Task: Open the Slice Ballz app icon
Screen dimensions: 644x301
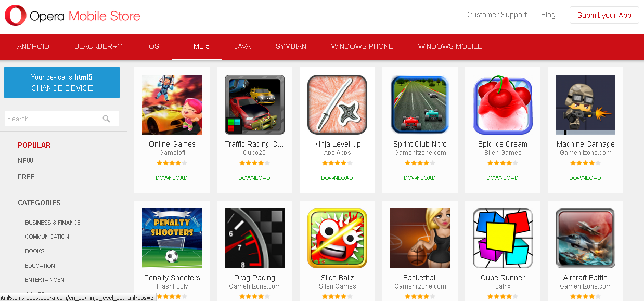Action: click(x=337, y=238)
